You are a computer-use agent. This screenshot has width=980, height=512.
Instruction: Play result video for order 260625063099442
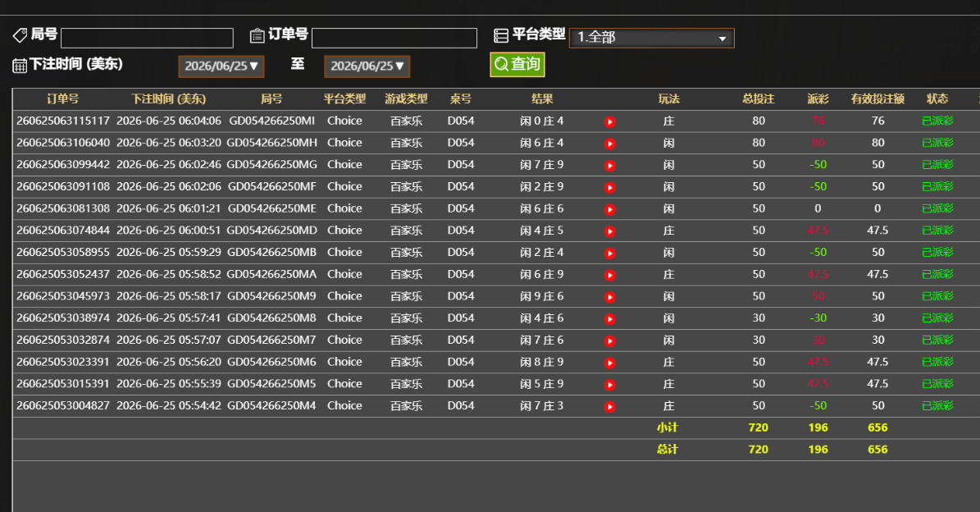point(610,166)
